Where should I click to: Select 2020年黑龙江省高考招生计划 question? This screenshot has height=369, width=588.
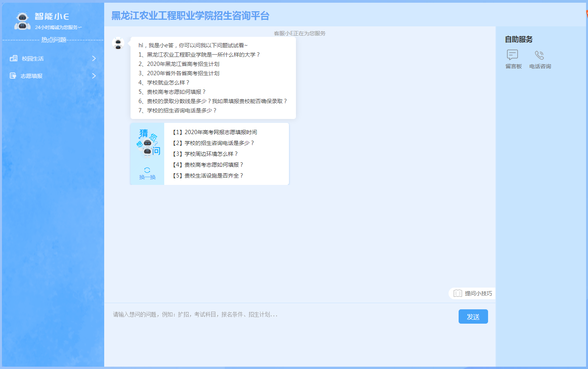tap(179, 64)
